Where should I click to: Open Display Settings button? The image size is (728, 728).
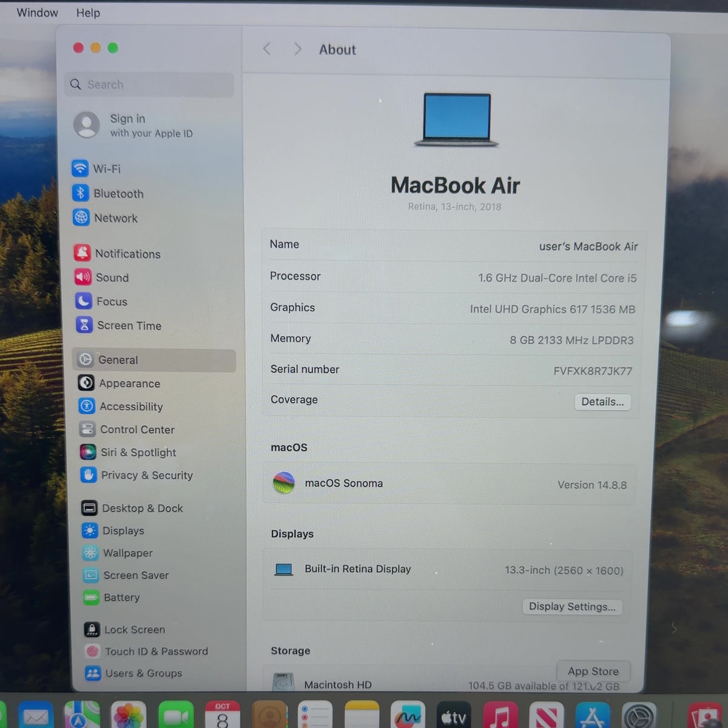[x=572, y=607]
